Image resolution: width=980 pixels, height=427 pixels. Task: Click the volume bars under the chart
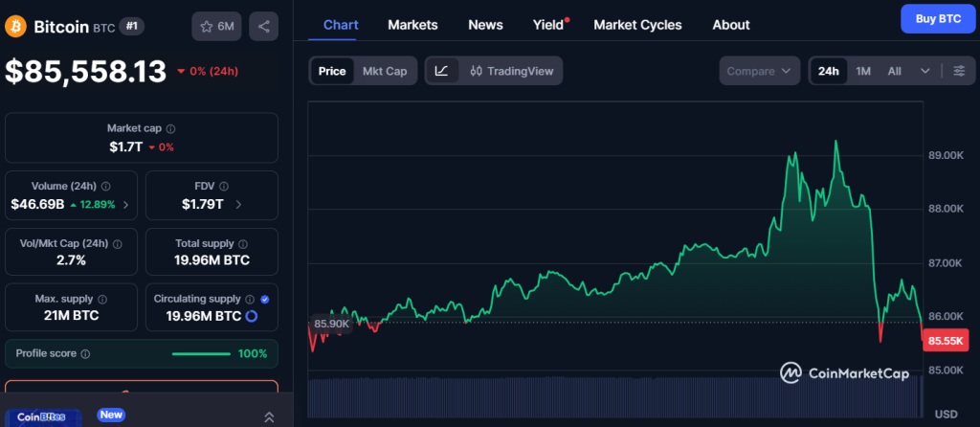[x=615, y=397]
